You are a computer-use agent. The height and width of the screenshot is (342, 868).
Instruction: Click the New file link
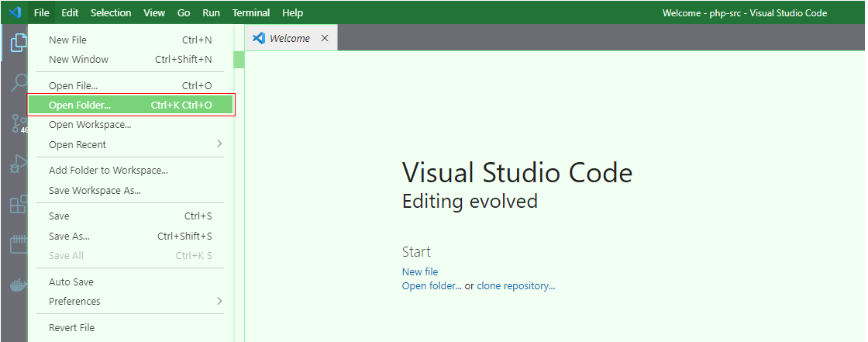pos(419,271)
